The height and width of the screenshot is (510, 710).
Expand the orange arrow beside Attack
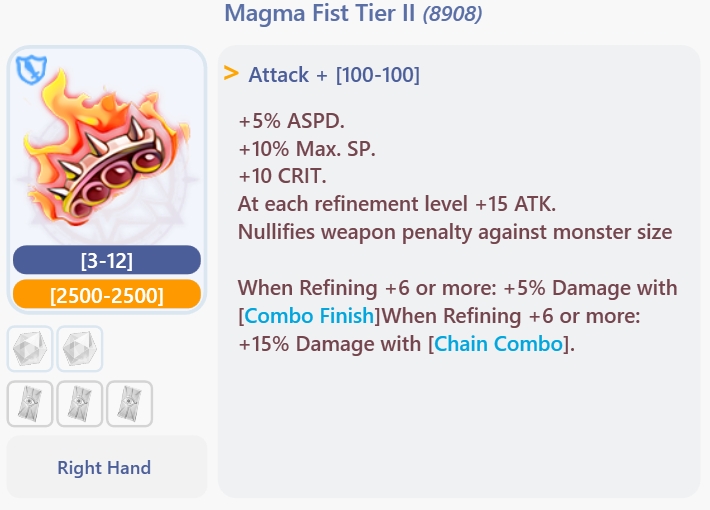click(x=231, y=73)
